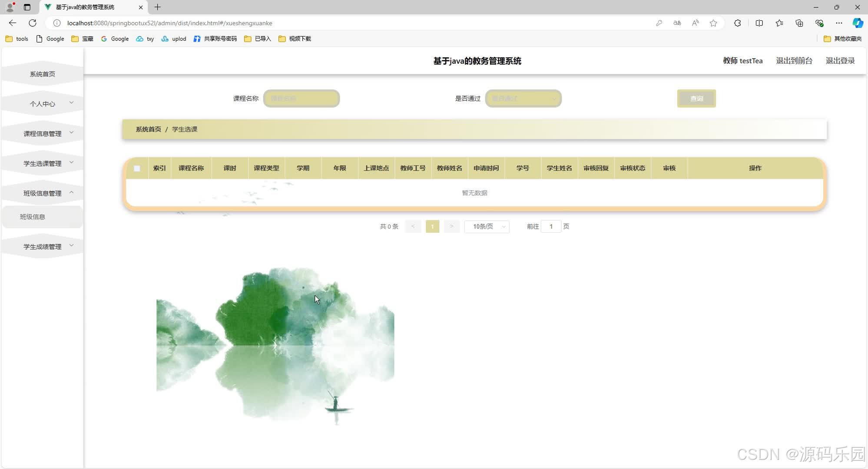Open the 是否通过 dropdown

point(523,99)
